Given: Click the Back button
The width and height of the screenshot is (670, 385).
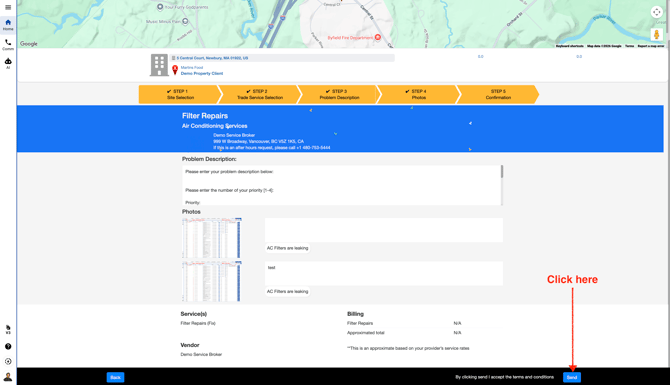Looking at the screenshot, I should point(115,377).
